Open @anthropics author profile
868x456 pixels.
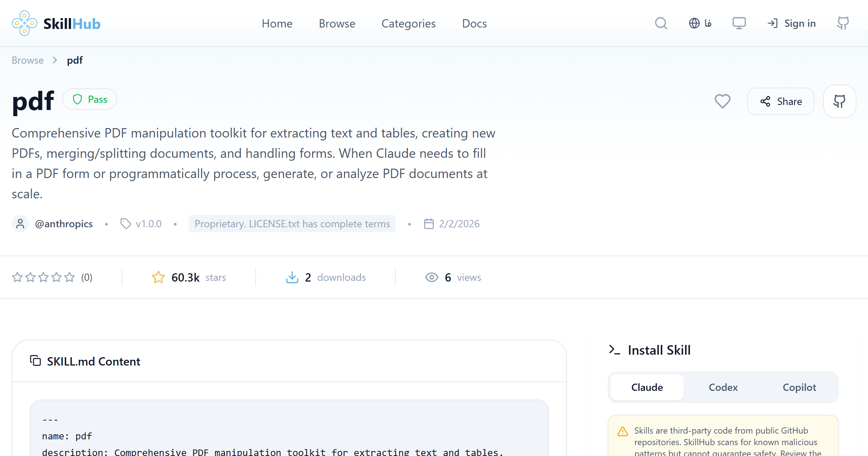tap(64, 224)
